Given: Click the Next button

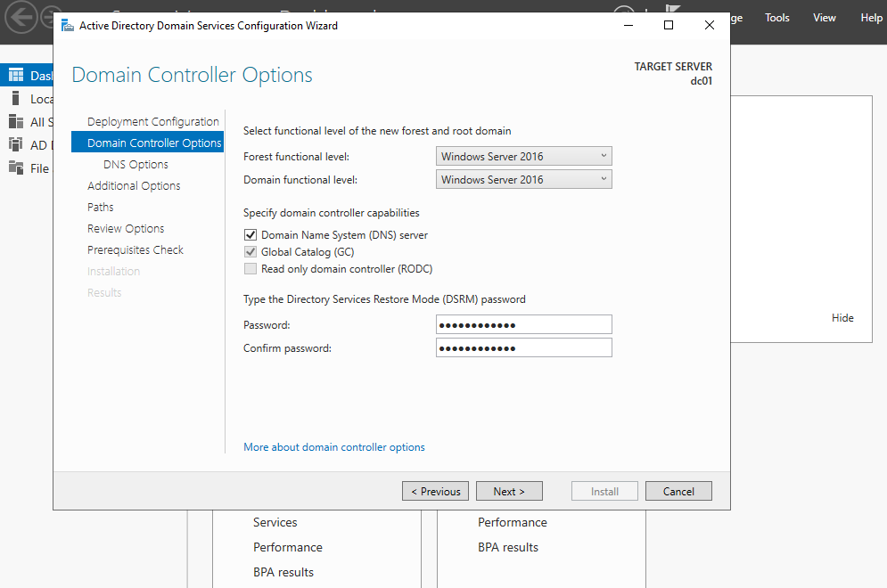Looking at the screenshot, I should click(509, 491).
